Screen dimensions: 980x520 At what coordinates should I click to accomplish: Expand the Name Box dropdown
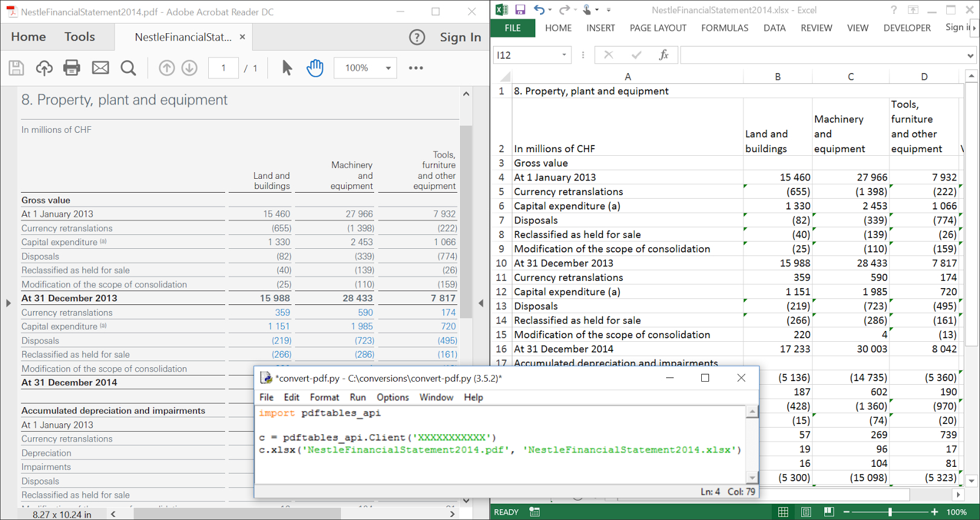pos(564,55)
